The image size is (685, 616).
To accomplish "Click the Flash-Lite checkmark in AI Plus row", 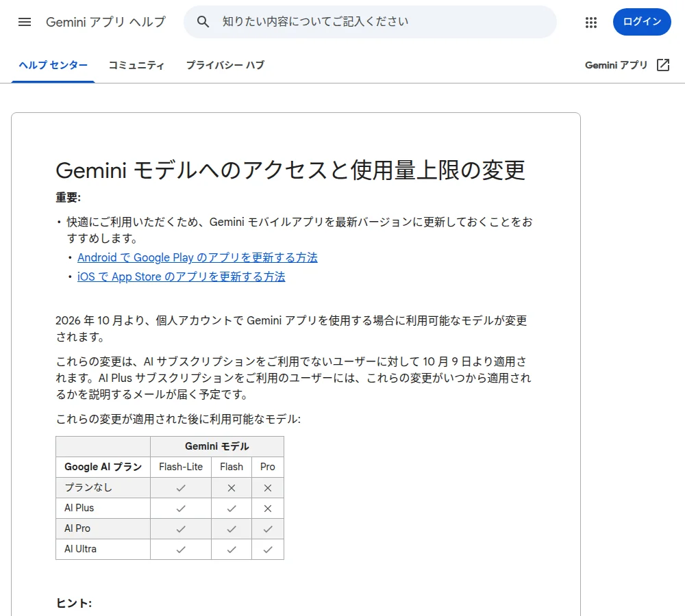I will pyautogui.click(x=181, y=509).
